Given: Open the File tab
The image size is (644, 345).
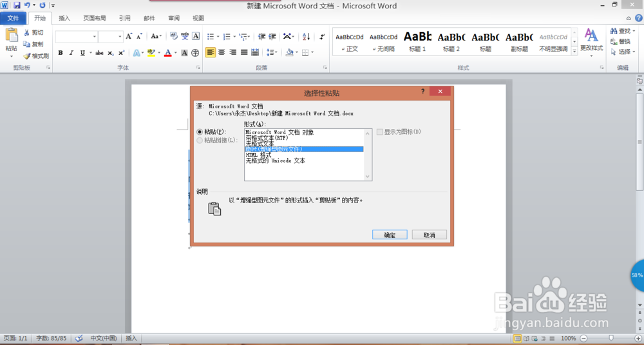Looking at the screenshot, I should (x=13, y=18).
